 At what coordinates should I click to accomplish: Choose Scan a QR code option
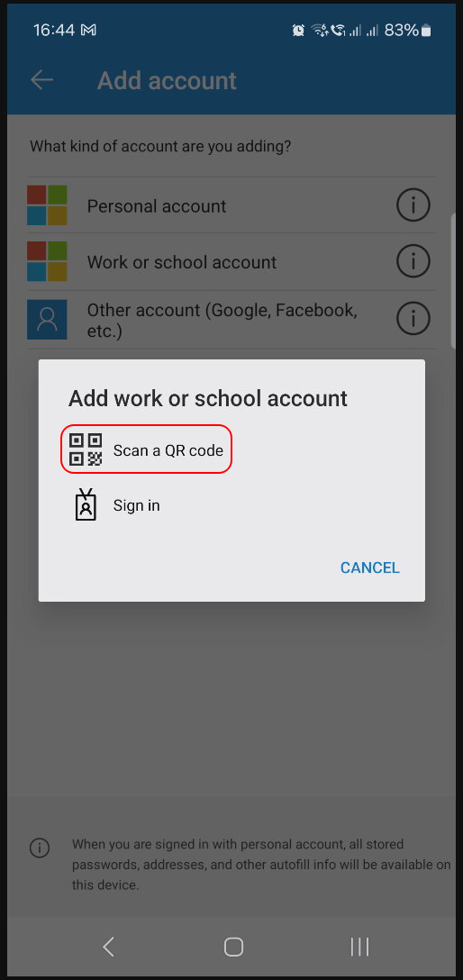coord(146,449)
